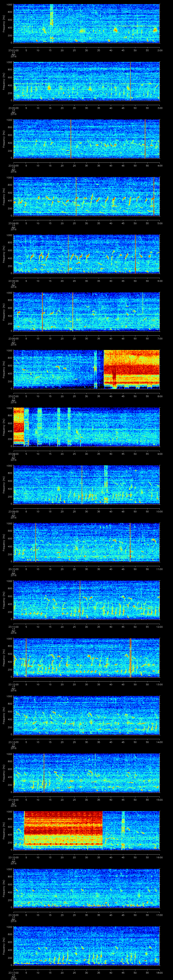
Task: Click the "23:09:00" start time label
Action: tap(13, 511)
